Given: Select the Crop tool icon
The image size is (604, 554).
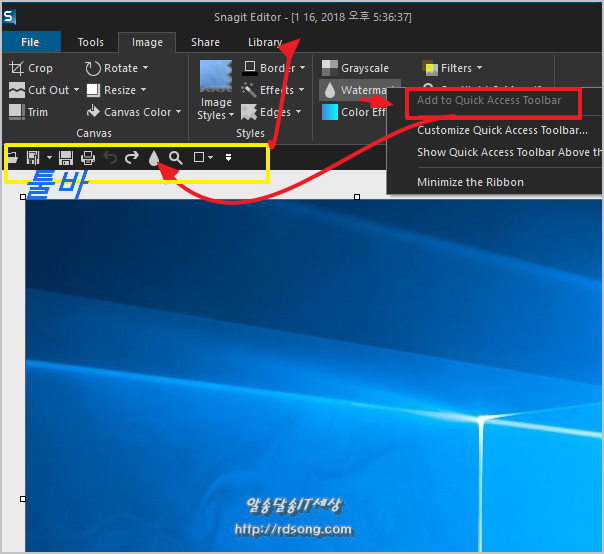Looking at the screenshot, I should pos(16,68).
